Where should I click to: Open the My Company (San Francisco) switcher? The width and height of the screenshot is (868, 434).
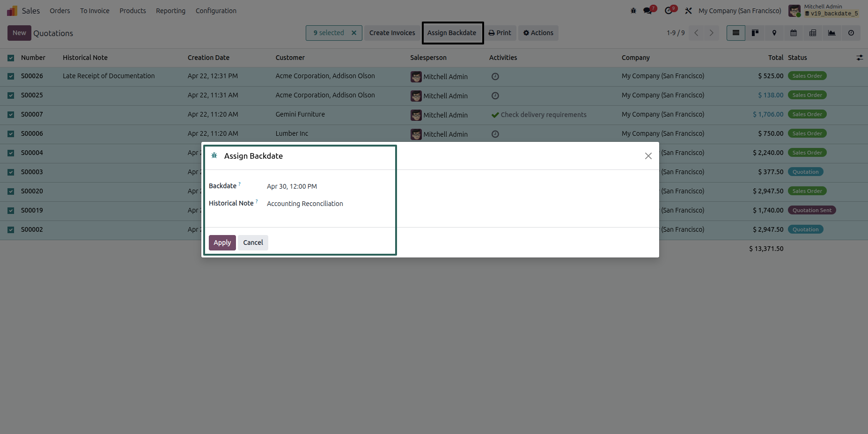coord(740,11)
